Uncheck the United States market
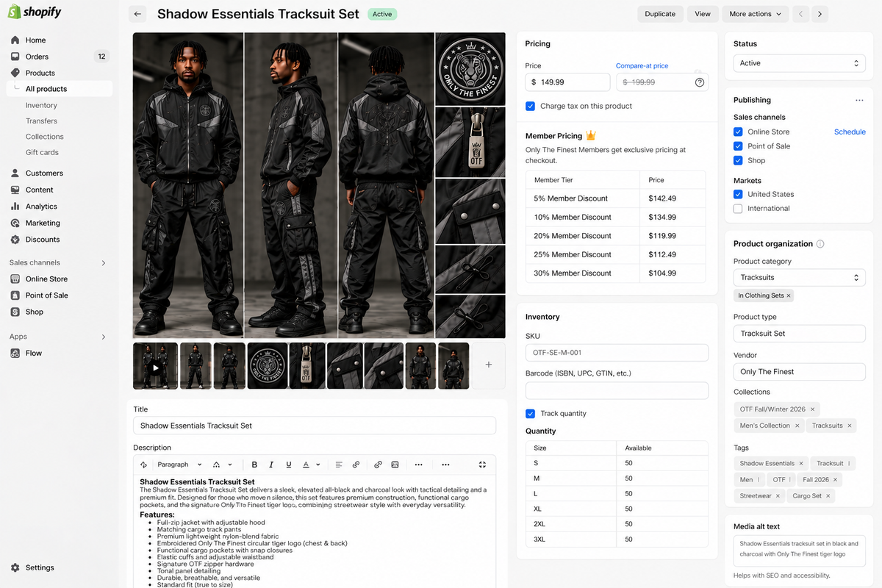882x588 pixels. coord(738,194)
